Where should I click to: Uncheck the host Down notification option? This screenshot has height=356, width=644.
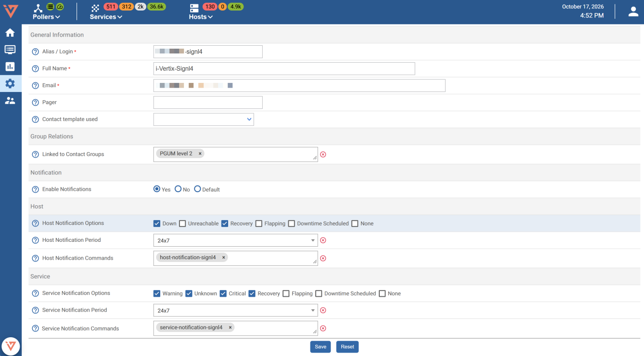(157, 224)
